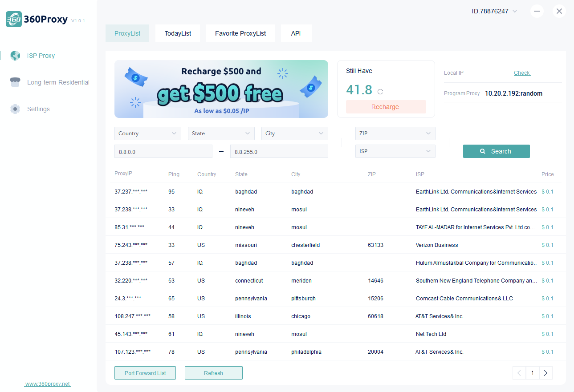Click Program Proxy 10.20.2.192:random value
Screen dimensions: 574x392
[x=513, y=93]
